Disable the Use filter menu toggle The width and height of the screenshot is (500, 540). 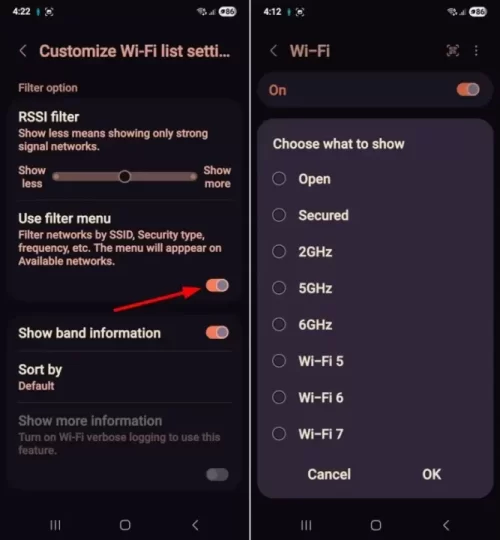pos(217,285)
